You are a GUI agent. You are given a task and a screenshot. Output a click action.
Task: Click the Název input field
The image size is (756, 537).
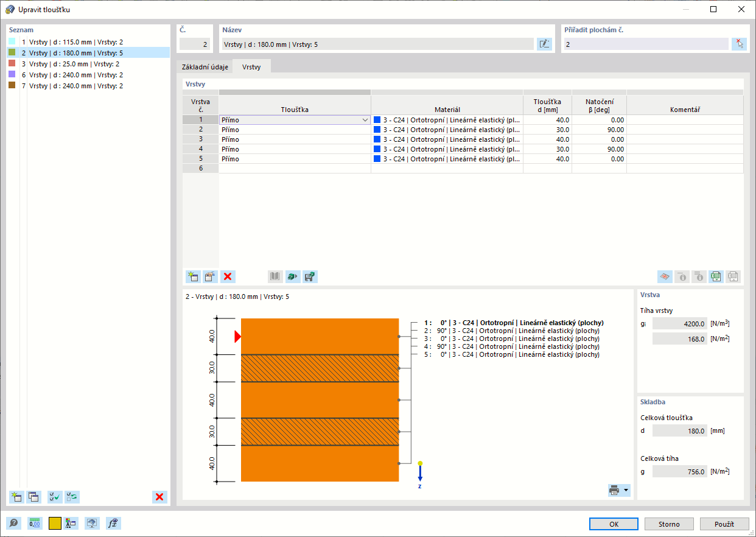(377, 44)
